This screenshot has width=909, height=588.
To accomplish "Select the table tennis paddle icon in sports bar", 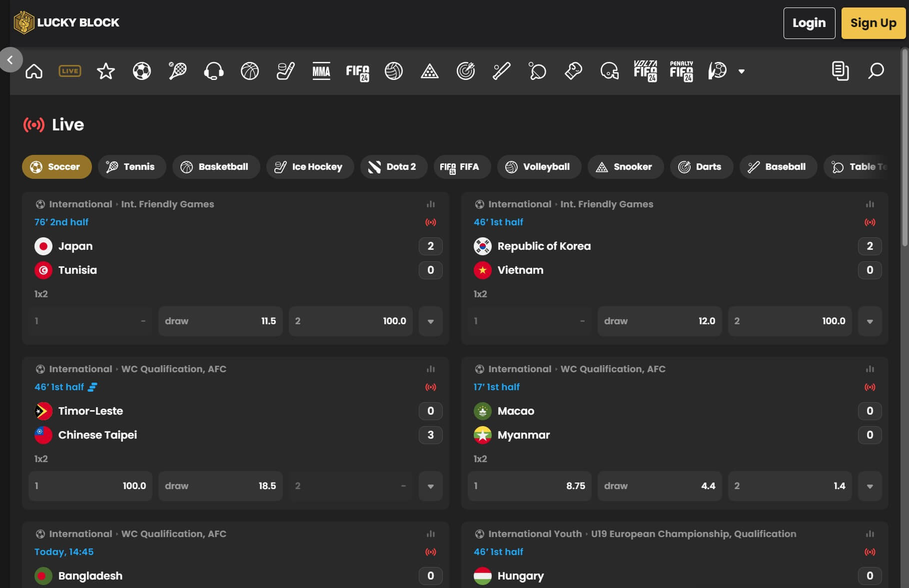I will click(x=538, y=71).
